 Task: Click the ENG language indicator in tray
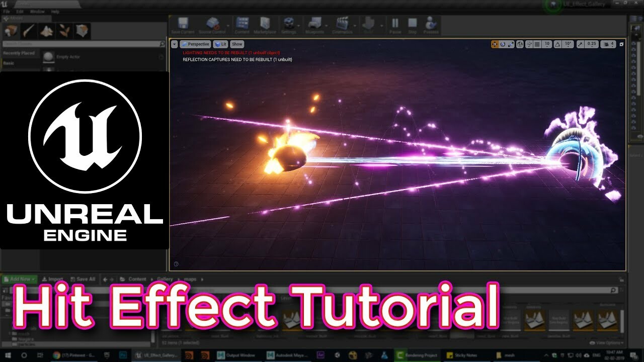pos(597,355)
